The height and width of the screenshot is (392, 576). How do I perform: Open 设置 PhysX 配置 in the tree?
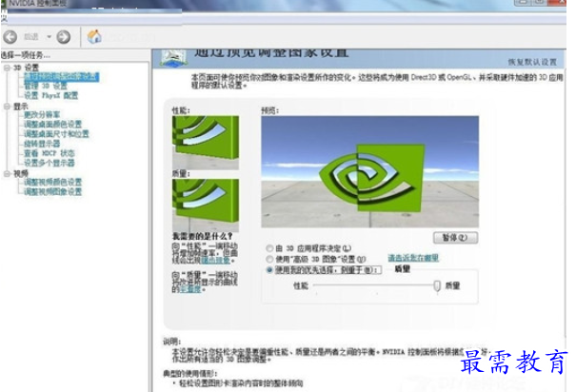[51, 95]
